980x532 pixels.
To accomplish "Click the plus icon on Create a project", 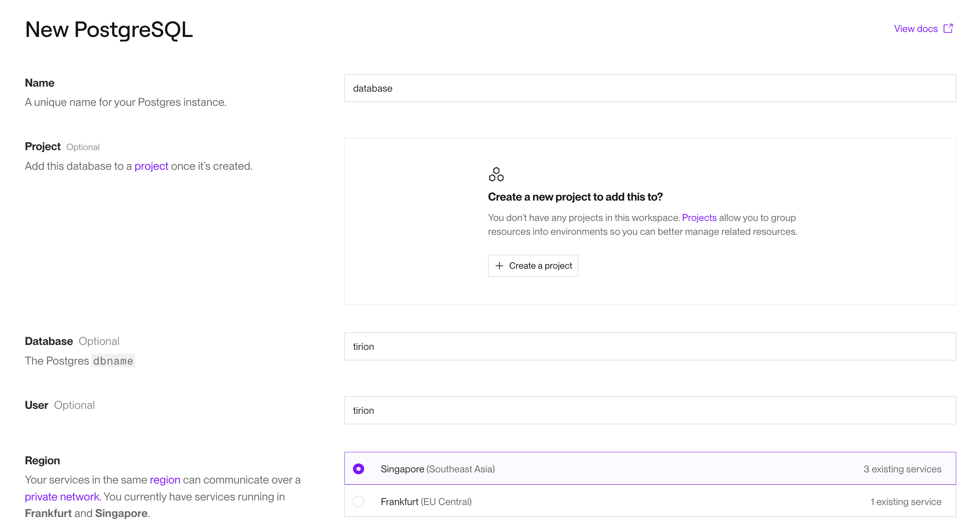I will (x=499, y=266).
